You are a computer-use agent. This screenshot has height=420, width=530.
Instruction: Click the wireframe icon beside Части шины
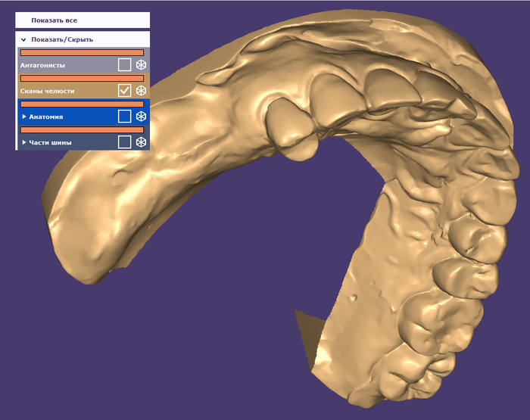click(x=141, y=142)
